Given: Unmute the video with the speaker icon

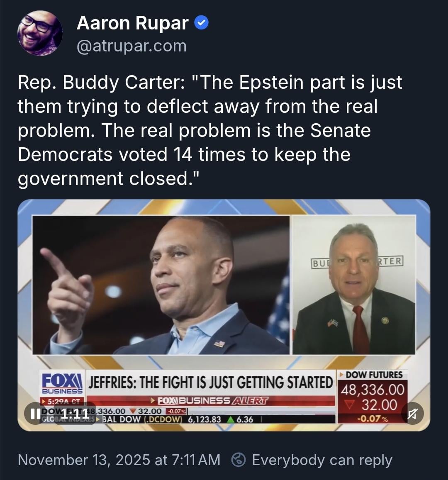Looking at the screenshot, I should pos(413,413).
